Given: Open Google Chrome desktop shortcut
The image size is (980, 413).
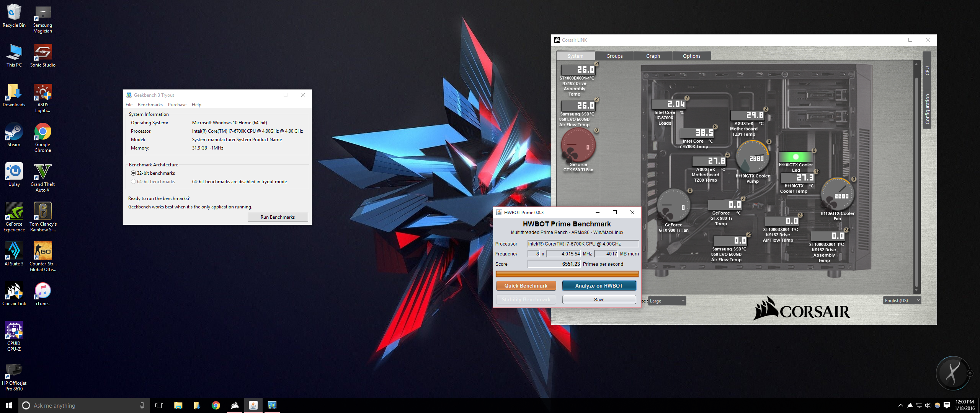Looking at the screenshot, I should (42, 138).
